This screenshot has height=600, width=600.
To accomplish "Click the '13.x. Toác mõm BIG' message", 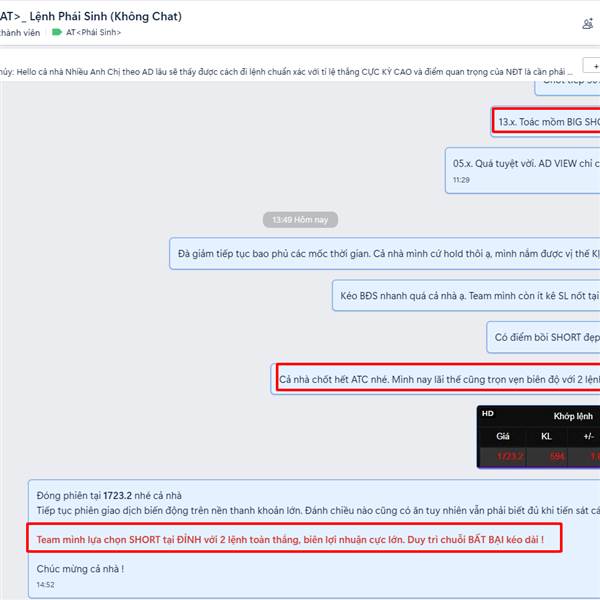I will [x=546, y=122].
